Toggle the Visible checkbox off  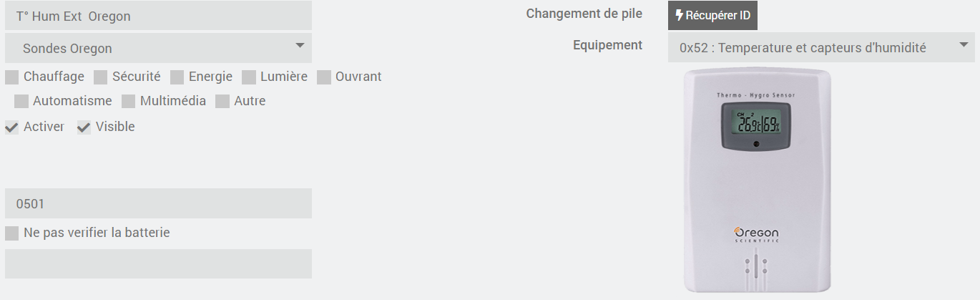(84, 127)
